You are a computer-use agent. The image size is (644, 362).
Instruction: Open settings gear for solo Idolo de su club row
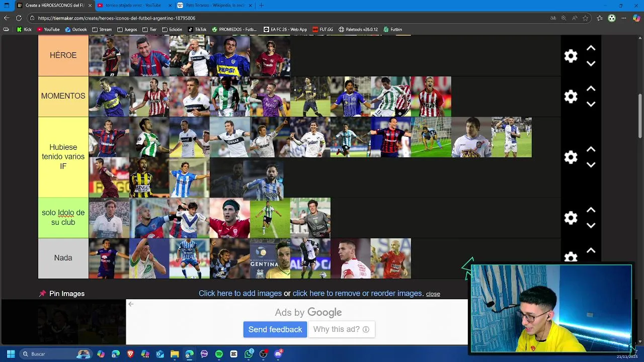(571, 218)
